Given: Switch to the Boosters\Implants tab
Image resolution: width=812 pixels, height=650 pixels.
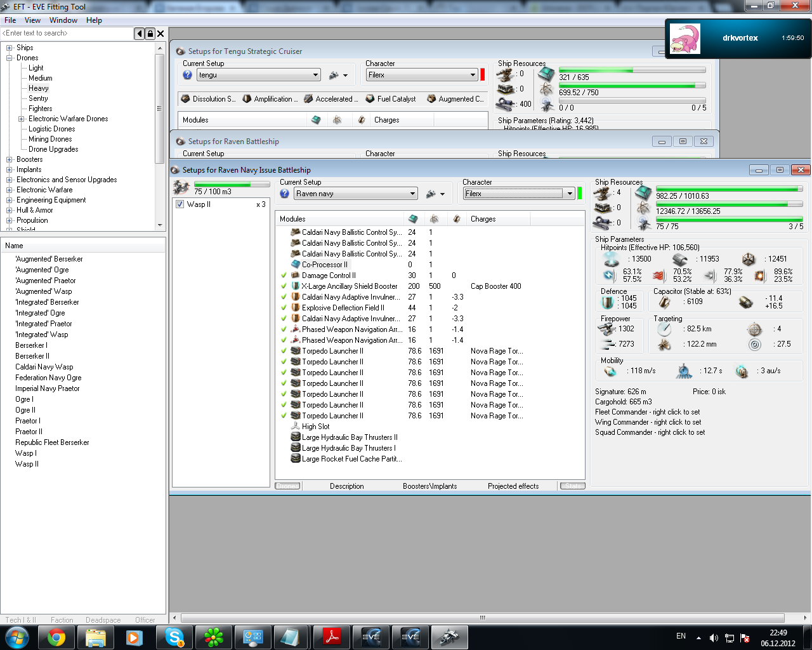Looking at the screenshot, I should (x=429, y=486).
